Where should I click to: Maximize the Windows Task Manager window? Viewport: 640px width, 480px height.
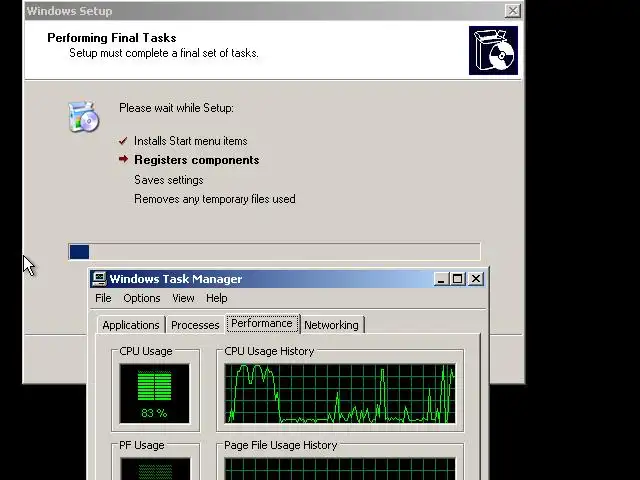click(457, 279)
